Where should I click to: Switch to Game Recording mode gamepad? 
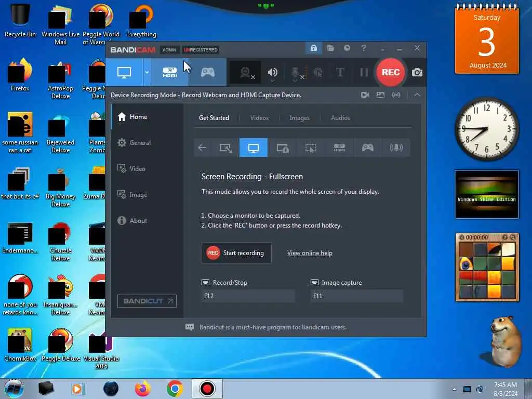(208, 72)
